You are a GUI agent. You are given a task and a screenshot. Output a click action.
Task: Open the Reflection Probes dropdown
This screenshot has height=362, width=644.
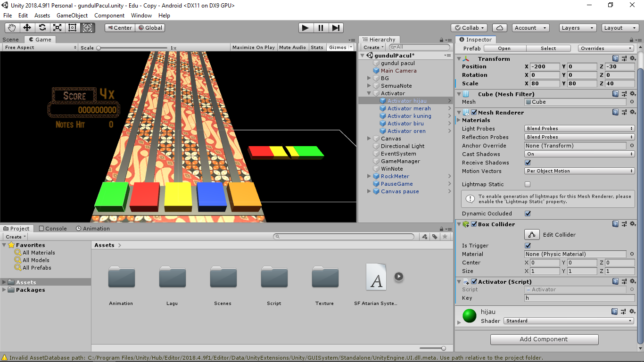579,137
